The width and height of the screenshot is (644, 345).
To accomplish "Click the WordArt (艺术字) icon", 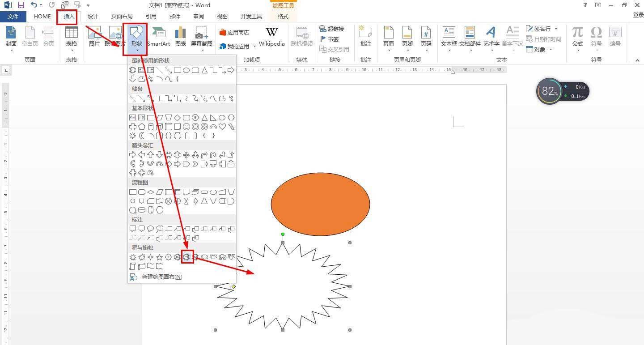I will click(x=491, y=37).
